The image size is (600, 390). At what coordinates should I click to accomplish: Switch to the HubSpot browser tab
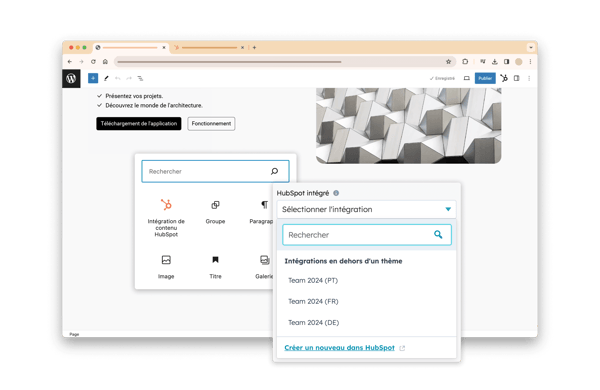[209, 47]
